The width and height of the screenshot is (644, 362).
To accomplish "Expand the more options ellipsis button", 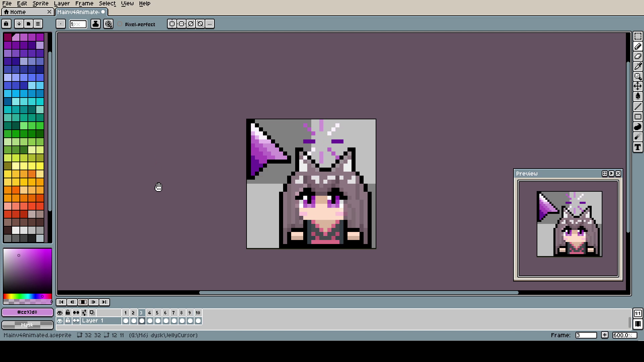I will pos(210,24).
